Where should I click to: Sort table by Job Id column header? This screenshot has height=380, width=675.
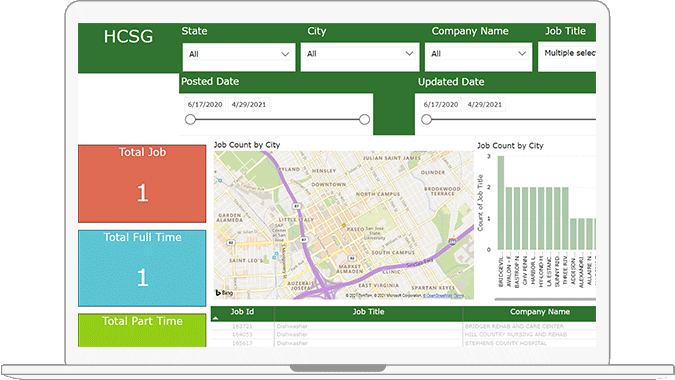pos(242,312)
